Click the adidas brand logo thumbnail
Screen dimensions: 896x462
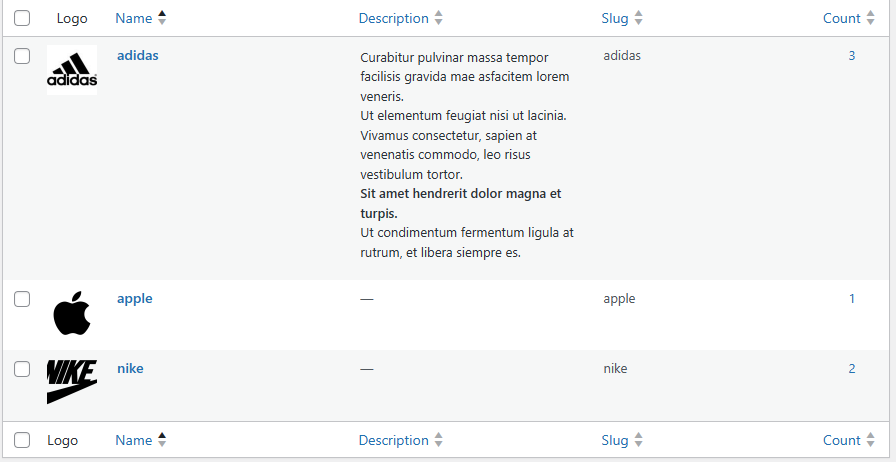point(72,70)
